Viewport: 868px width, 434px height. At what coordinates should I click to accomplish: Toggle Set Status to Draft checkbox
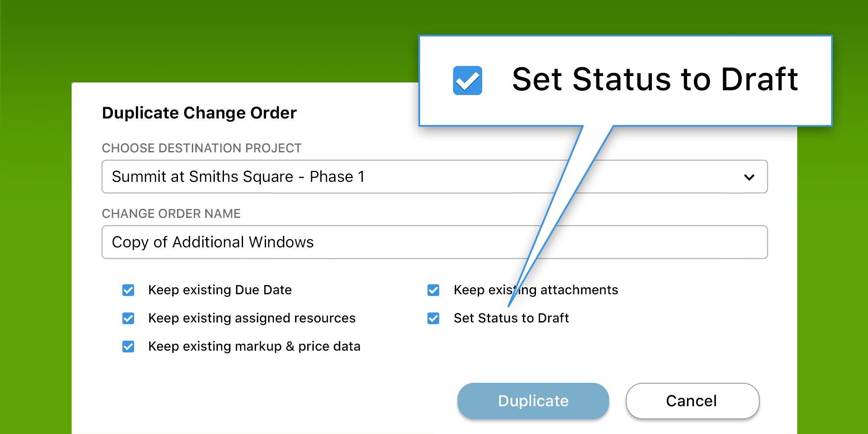pyautogui.click(x=433, y=318)
